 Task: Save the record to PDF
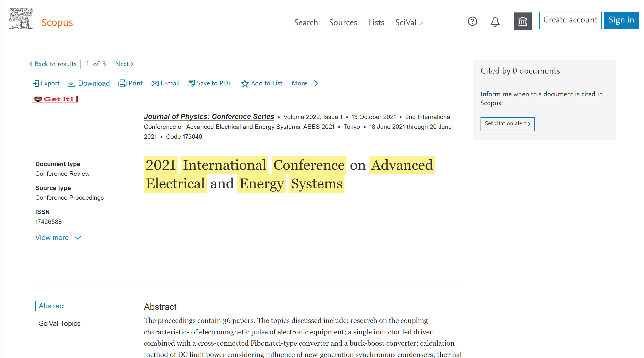(x=210, y=83)
